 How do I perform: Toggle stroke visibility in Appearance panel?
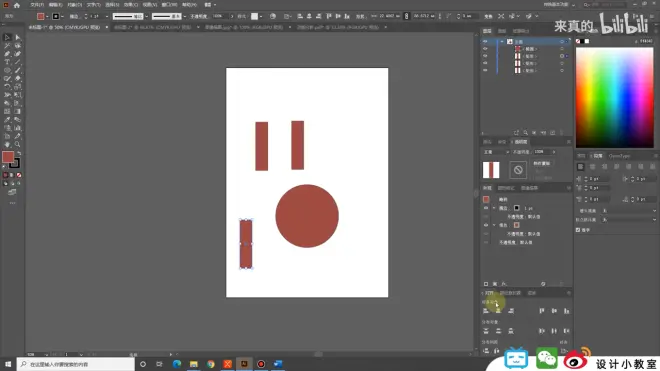[x=486, y=208]
